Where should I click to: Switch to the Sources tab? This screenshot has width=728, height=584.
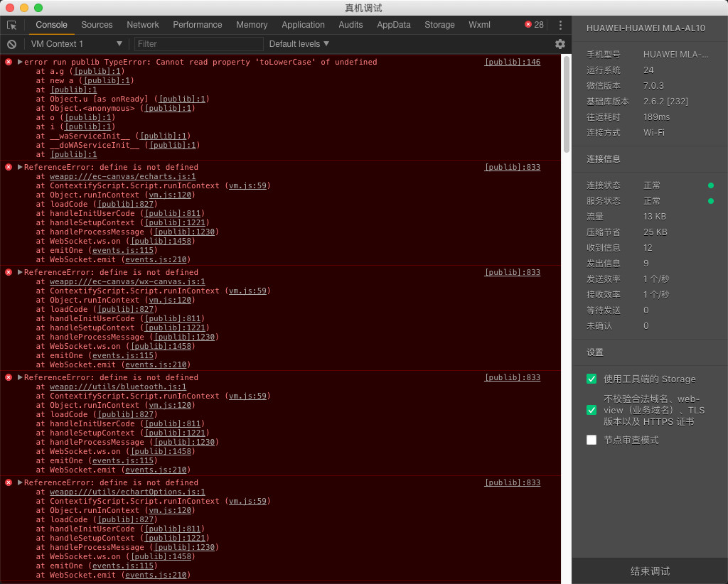(x=97, y=25)
